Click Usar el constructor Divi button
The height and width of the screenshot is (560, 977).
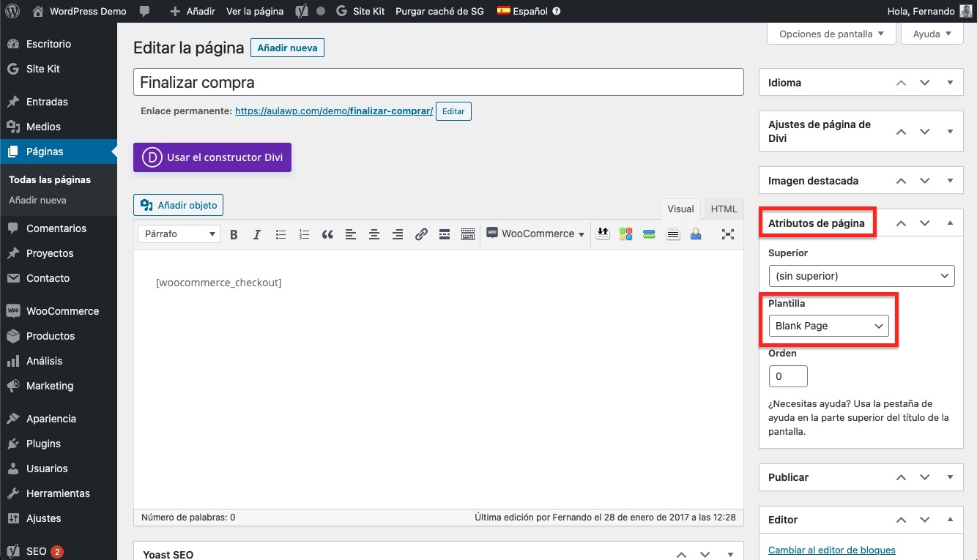pyautogui.click(x=212, y=157)
